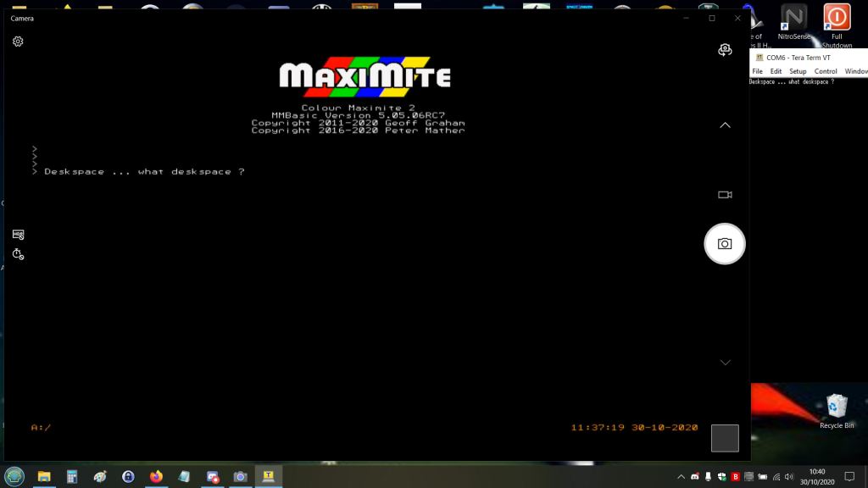Screen dimensions: 868x488
Task: Toggle HDR mode in Camera
Action: coord(18,235)
